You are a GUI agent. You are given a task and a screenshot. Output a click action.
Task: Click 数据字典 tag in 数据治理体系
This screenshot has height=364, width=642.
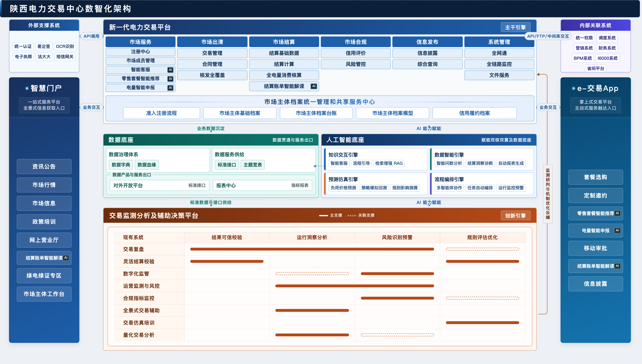121,165
